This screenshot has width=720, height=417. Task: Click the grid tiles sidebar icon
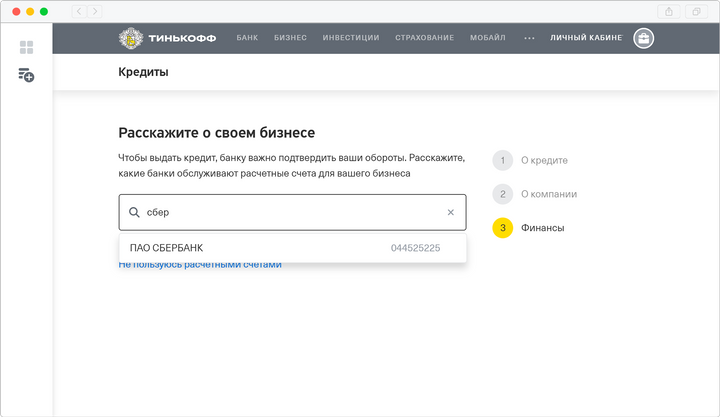coord(26,47)
